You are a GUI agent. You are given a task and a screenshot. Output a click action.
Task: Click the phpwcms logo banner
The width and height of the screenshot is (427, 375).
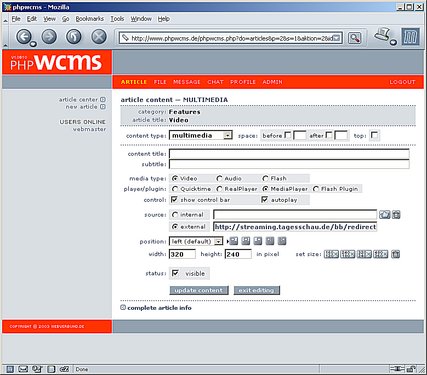[57, 62]
